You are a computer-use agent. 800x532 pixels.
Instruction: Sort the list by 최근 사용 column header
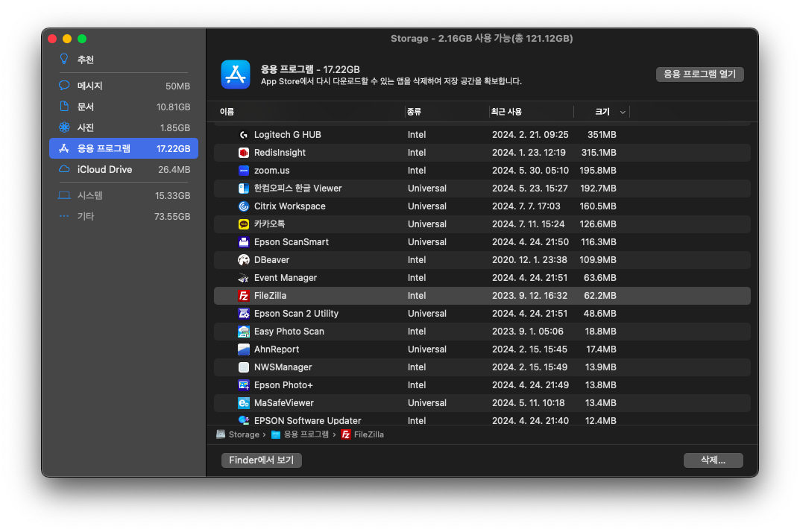[506, 112]
